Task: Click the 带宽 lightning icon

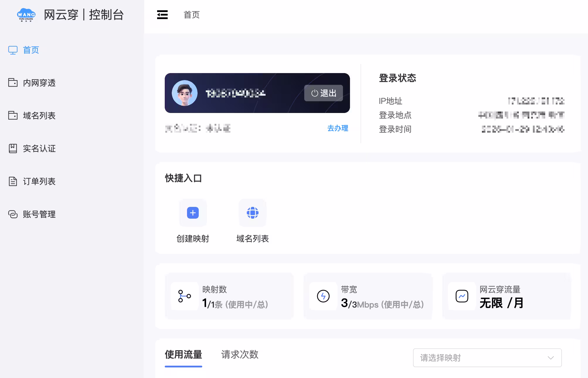Action: (x=323, y=296)
